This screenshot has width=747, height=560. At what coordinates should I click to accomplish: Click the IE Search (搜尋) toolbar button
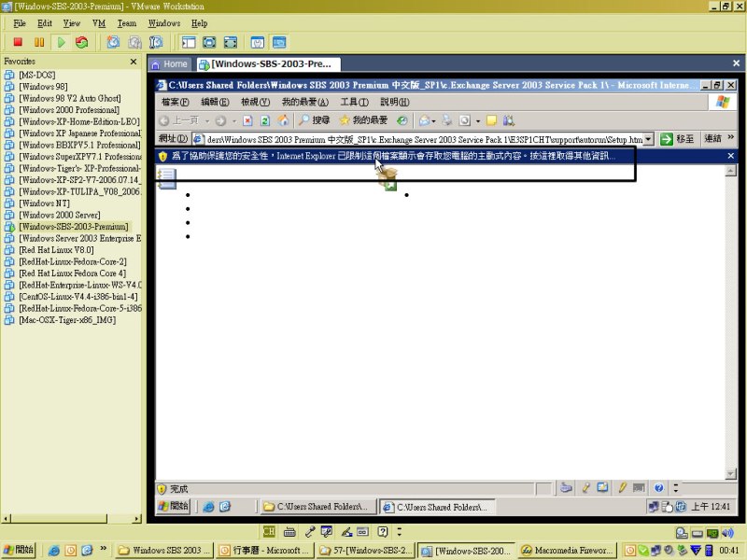pos(315,120)
